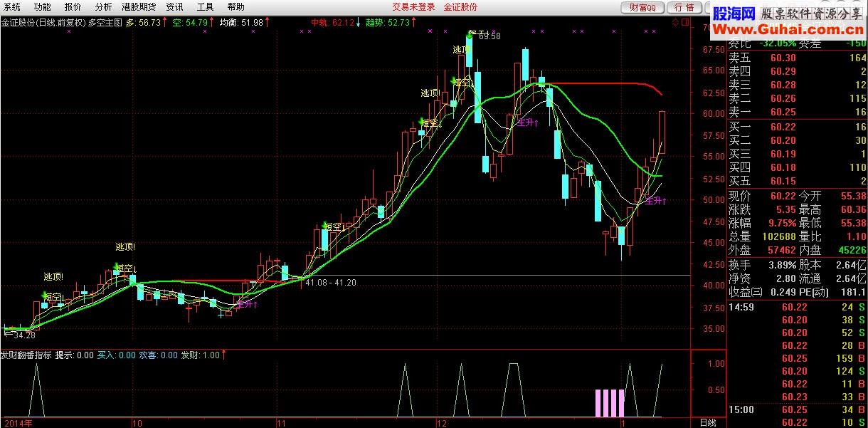Open the 资讯 menu
The height and width of the screenshot is (428, 868).
click(x=174, y=6)
